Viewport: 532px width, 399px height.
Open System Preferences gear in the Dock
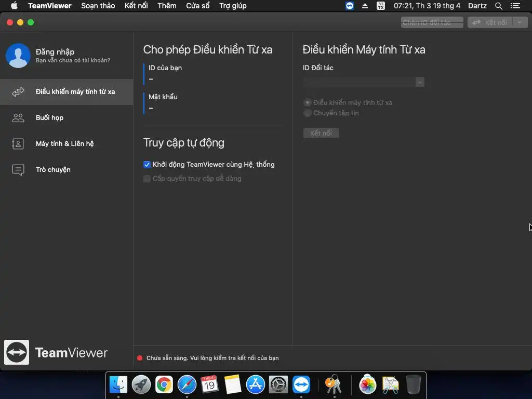tap(278, 384)
